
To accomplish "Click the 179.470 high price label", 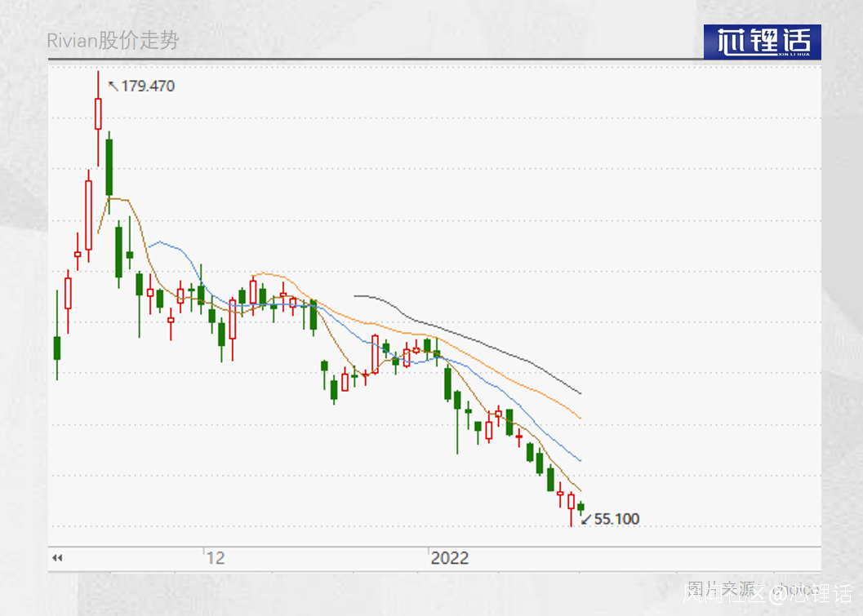I will (x=148, y=86).
